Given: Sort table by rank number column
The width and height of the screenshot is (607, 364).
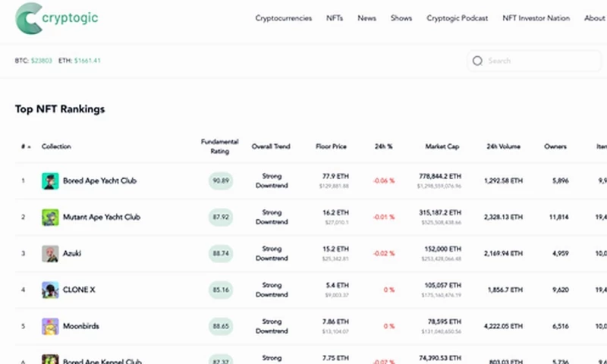Looking at the screenshot, I should 26,146.
